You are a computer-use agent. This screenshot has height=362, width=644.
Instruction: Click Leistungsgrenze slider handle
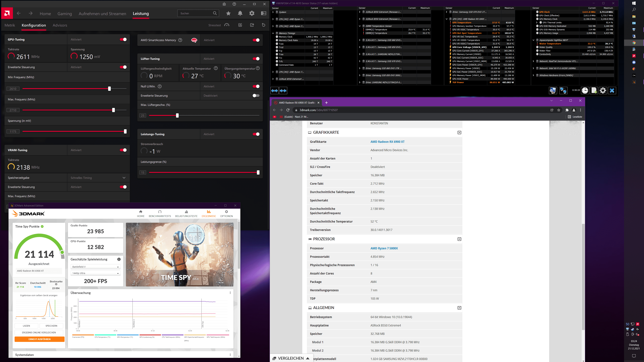point(258,172)
